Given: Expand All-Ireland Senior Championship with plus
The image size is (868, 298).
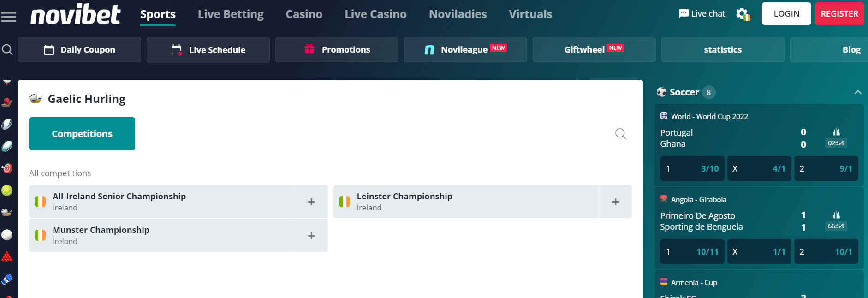Looking at the screenshot, I should pyautogui.click(x=311, y=202).
